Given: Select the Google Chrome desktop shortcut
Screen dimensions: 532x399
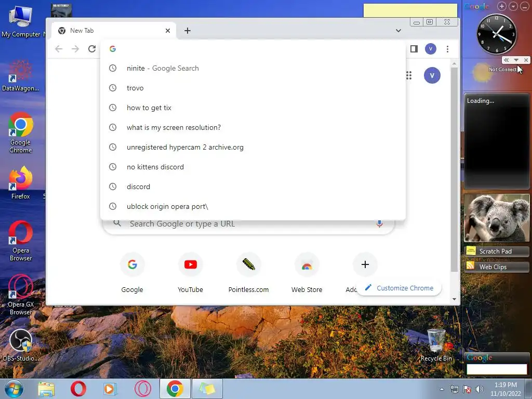Looking at the screenshot, I should coord(20,132).
